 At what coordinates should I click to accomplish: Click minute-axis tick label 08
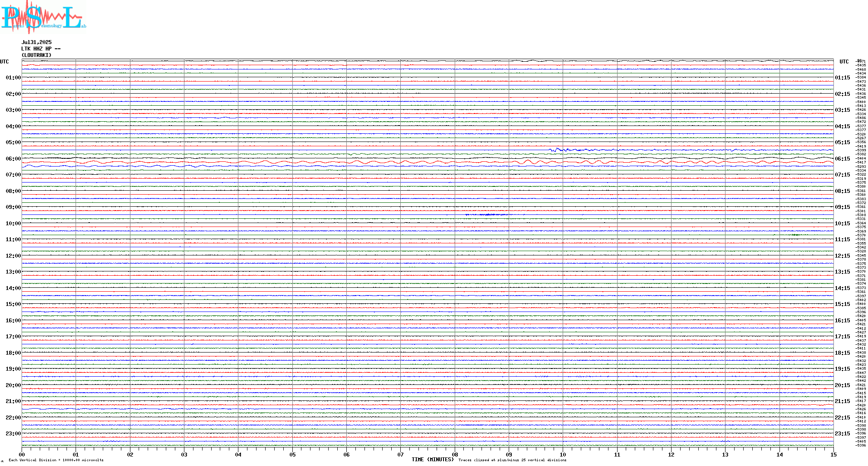pos(455,454)
